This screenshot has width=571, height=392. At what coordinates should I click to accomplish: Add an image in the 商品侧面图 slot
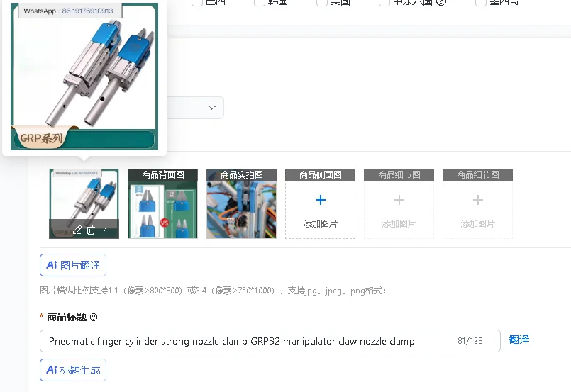point(320,204)
